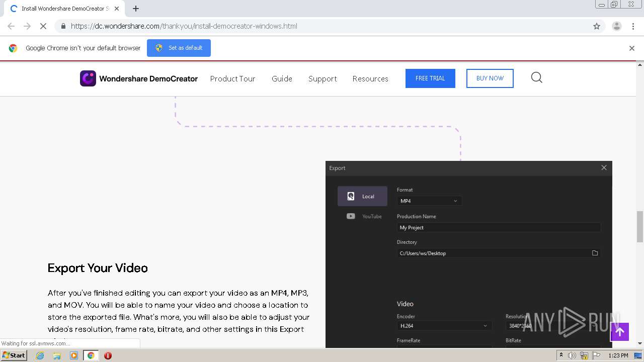Expand the MP4 Format dropdown
The height and width of the screenshot is (362, 644).
(429, 201)
